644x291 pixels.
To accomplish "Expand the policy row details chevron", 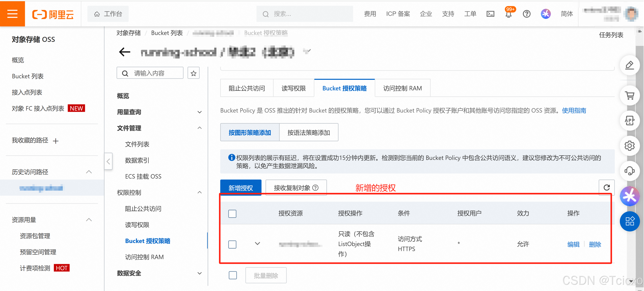I will [x=258, y=244].
